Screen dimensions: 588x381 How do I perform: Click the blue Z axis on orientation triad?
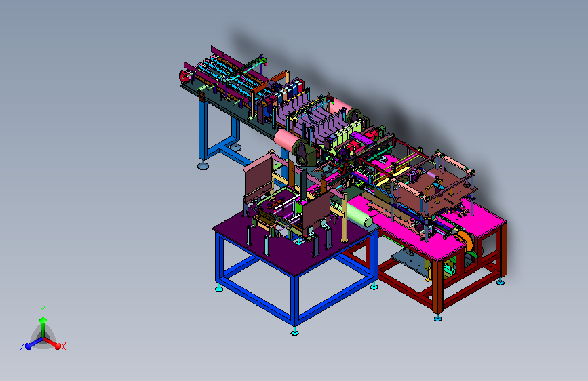pos(30,344)
